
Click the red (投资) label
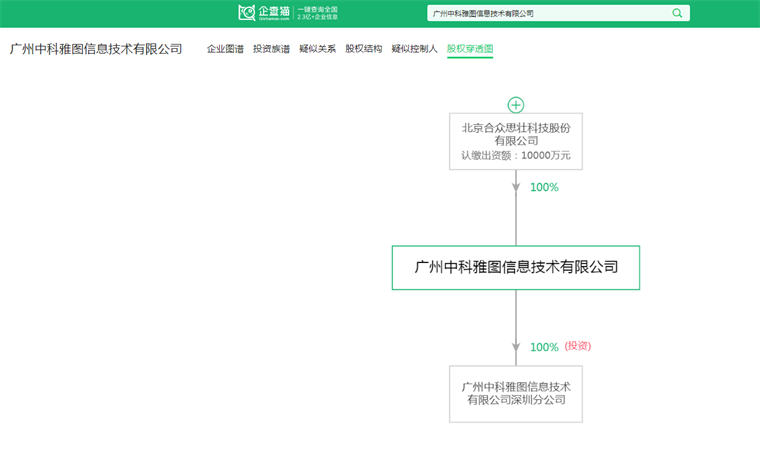[578, 346]
